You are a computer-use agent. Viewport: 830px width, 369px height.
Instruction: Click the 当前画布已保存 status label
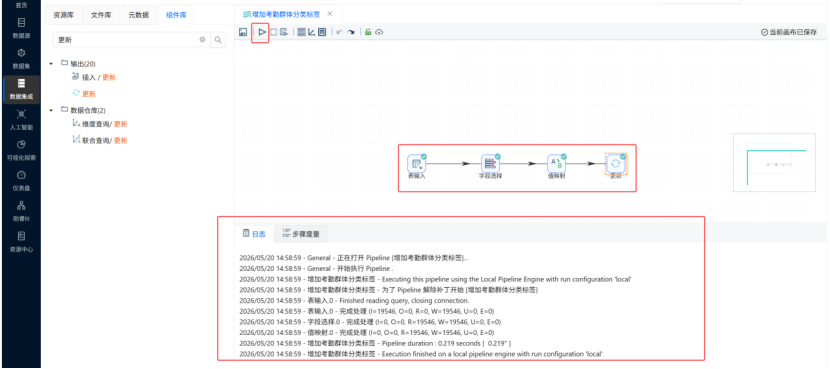coord(789,32)
